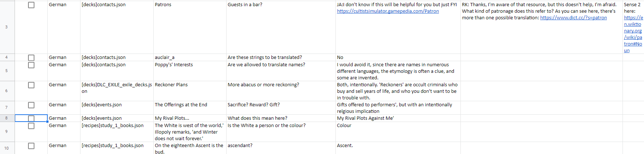This screenshot has width=644, height=154.
Task: Tick checkbox for The Offerings at the End
Action: tap(31, 105)
